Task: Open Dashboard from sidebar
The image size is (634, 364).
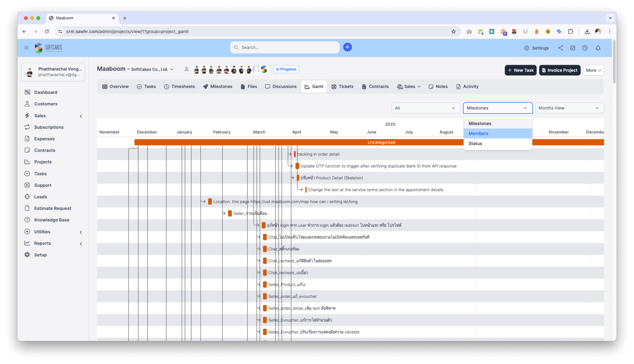Action: point(46,92)
